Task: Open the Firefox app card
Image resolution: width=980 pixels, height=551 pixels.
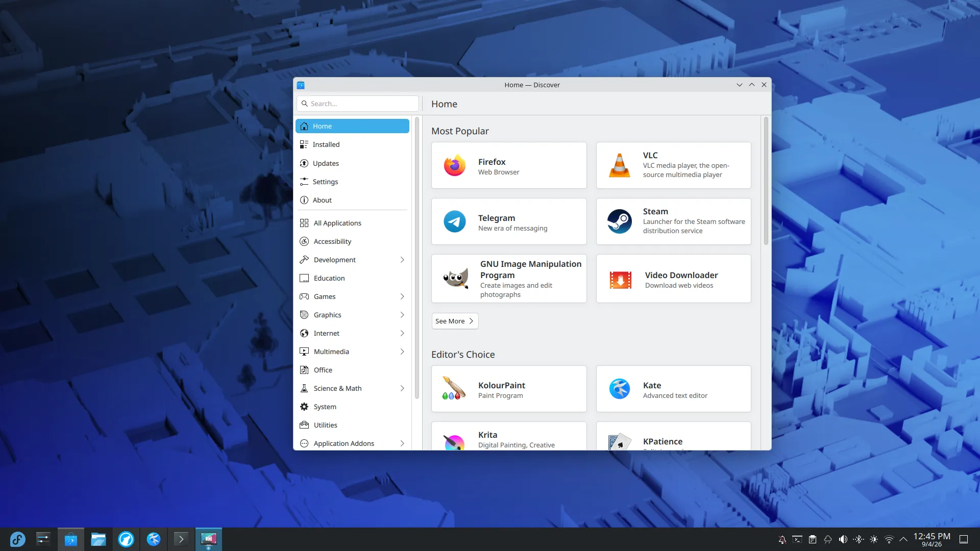Action: (x=509, y=165)
